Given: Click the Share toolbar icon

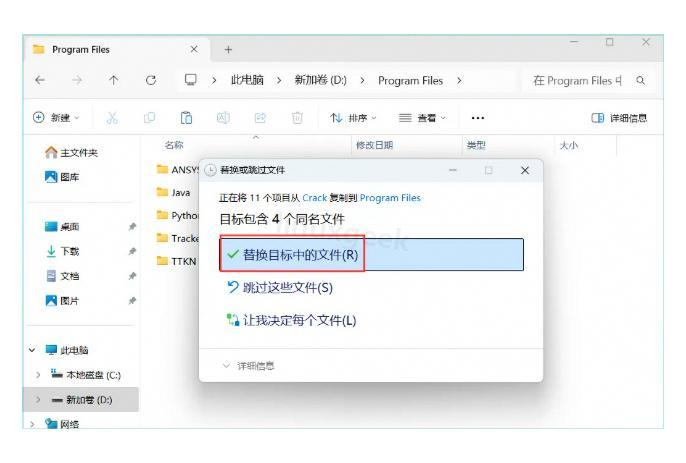Looking at the screenshot, I should point(260,118).
